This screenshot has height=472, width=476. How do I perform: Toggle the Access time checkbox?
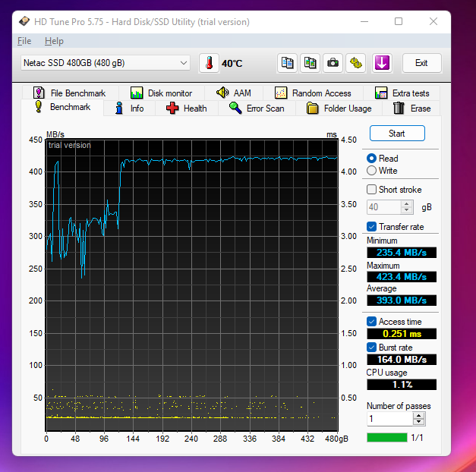(371, 322)
